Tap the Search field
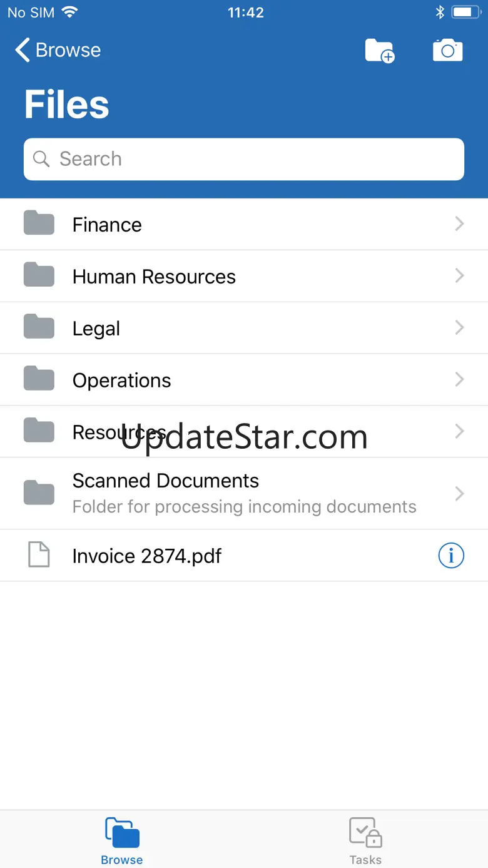 [244, 159]
